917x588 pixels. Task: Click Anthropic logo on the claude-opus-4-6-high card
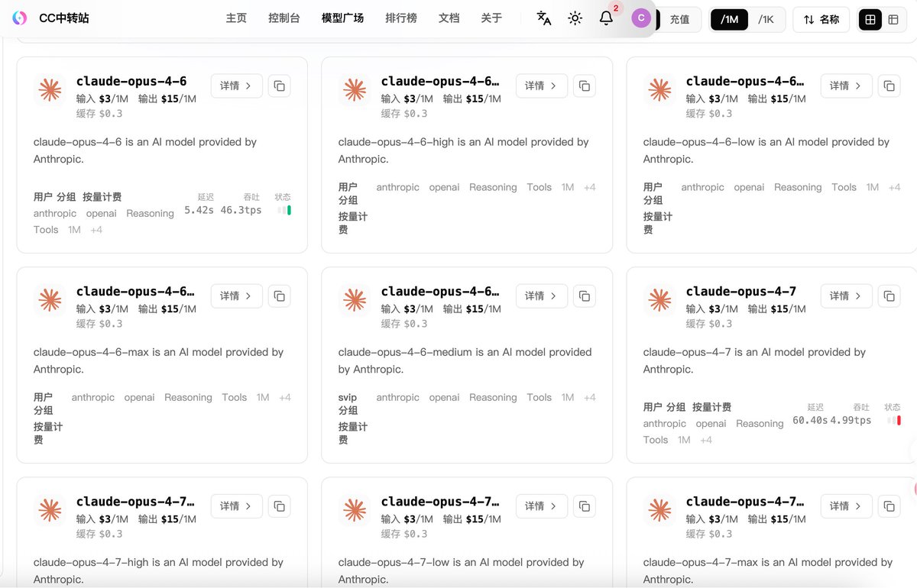(x=355, y=90)
